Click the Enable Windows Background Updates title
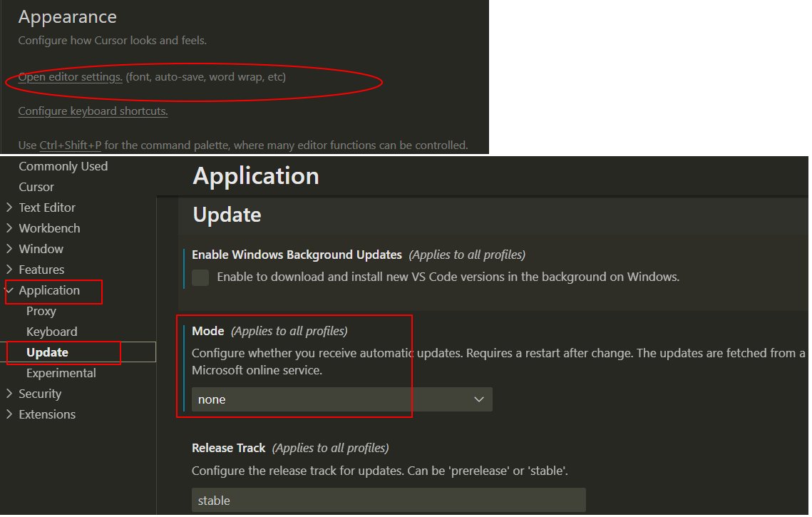This screenshot has width=812, height=517. 297,255
